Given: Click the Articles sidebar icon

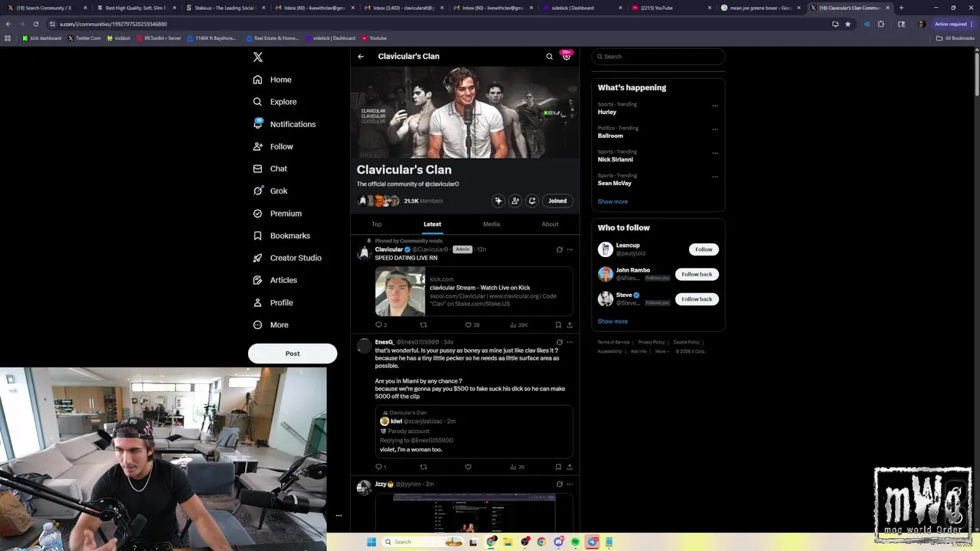Looking at the screenshot, I should [x=258, y=280].
